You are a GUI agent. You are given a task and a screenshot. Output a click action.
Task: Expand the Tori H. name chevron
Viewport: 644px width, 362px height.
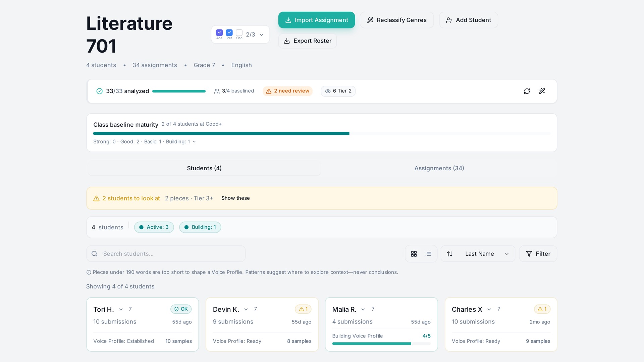tap(121, 309)
